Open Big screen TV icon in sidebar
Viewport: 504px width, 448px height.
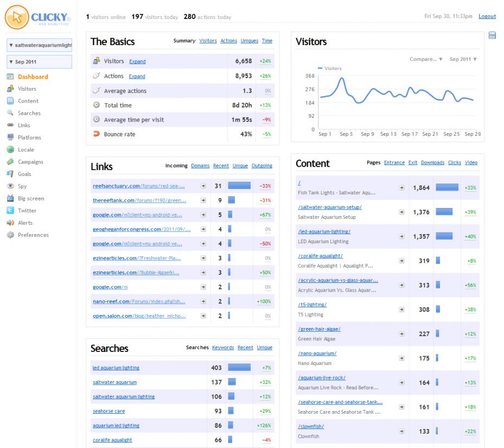pyautogui.click(x=11, y=198)
